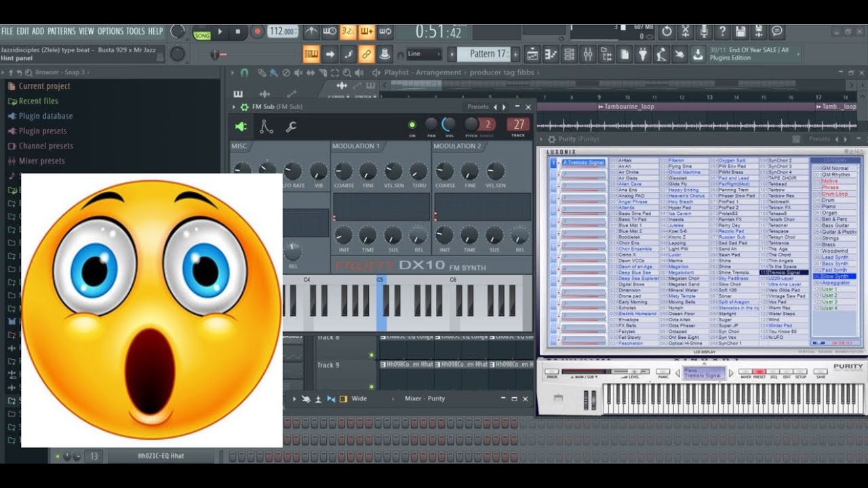The width and height of the screenshot is (868, 488).
Task: Click the Stop transport button
Action: click(x=237, y=31)
